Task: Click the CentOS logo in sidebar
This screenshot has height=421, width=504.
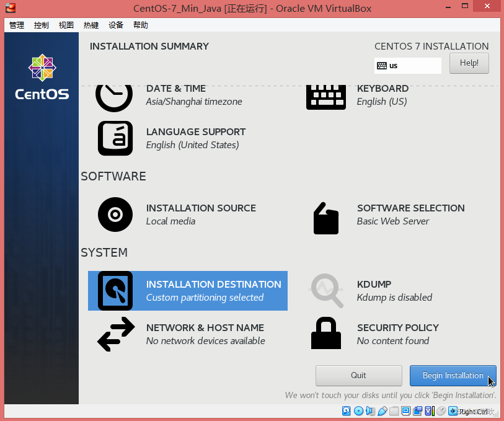Action: point(42,76)
